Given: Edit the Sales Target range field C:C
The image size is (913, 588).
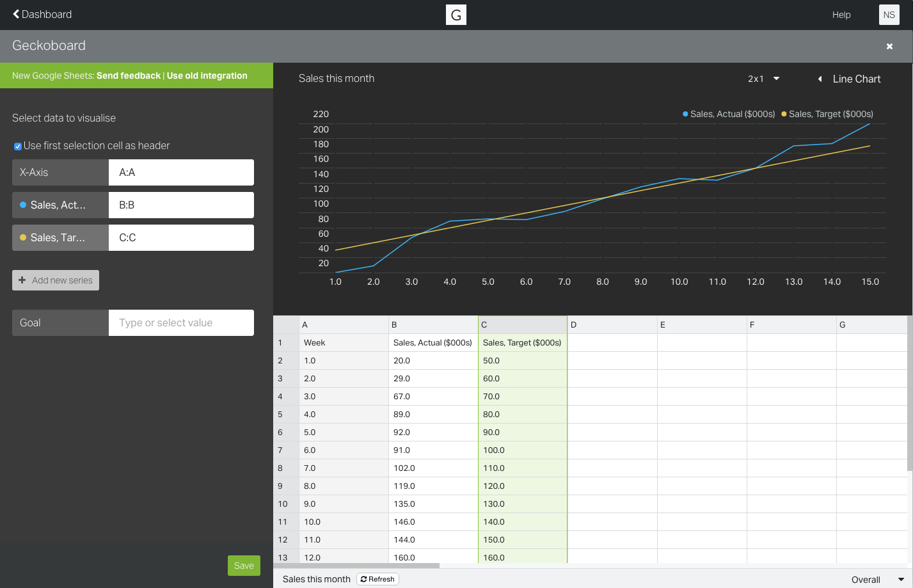Looking at the screenshot, I should (181, 238).
